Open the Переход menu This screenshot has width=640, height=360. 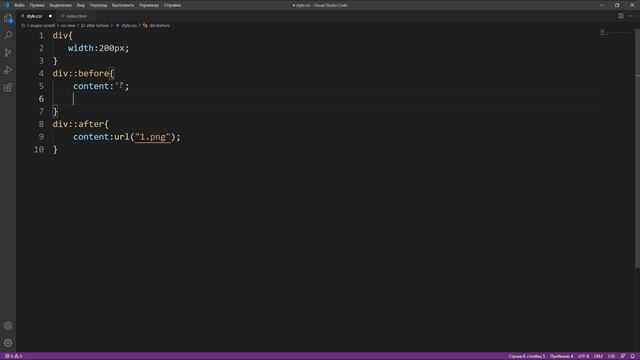click(x=98, y=5)
